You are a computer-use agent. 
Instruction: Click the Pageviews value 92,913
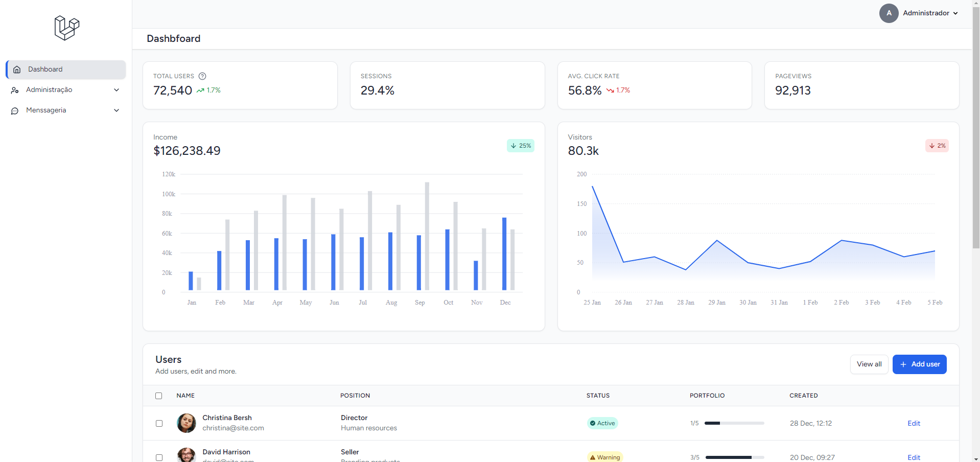793,90
